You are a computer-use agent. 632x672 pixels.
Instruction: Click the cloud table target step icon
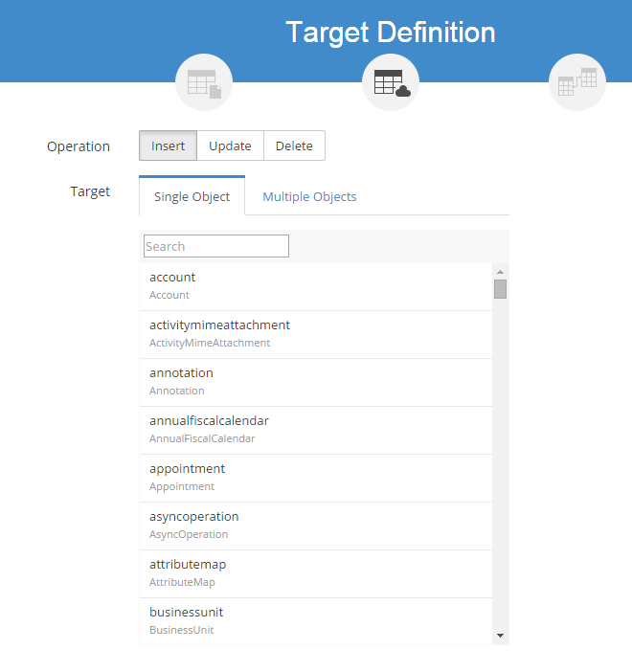(390, 82)
